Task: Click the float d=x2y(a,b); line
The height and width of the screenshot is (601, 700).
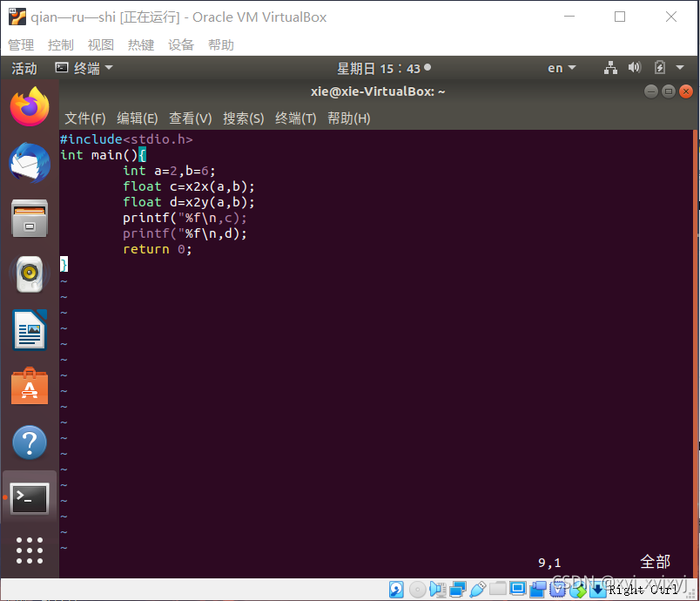Action: tap(189, 202)
